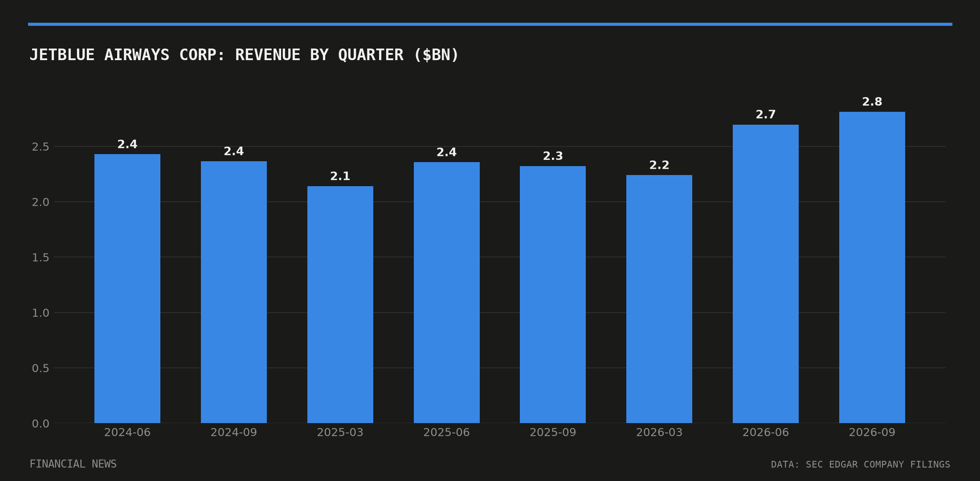This screenshot has height=481, width=980.
Task: Click the 2024-09 x-axis label
Action: coord(234,432)
